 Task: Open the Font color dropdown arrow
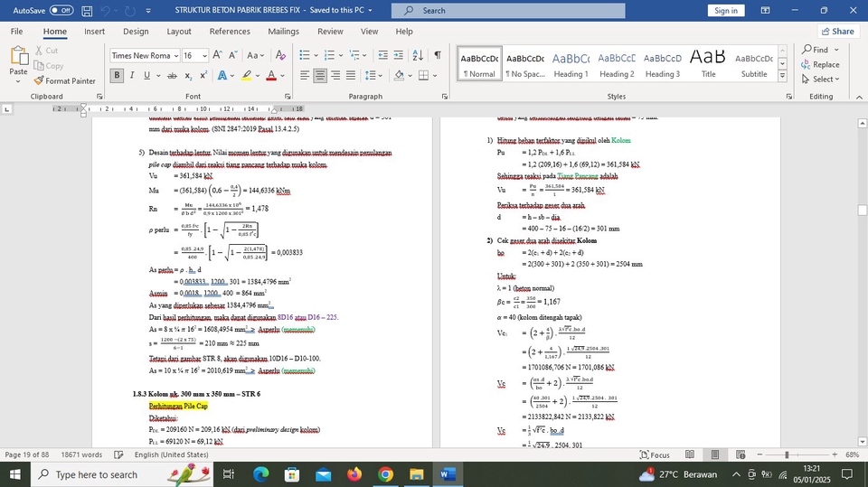pos(282,75)
